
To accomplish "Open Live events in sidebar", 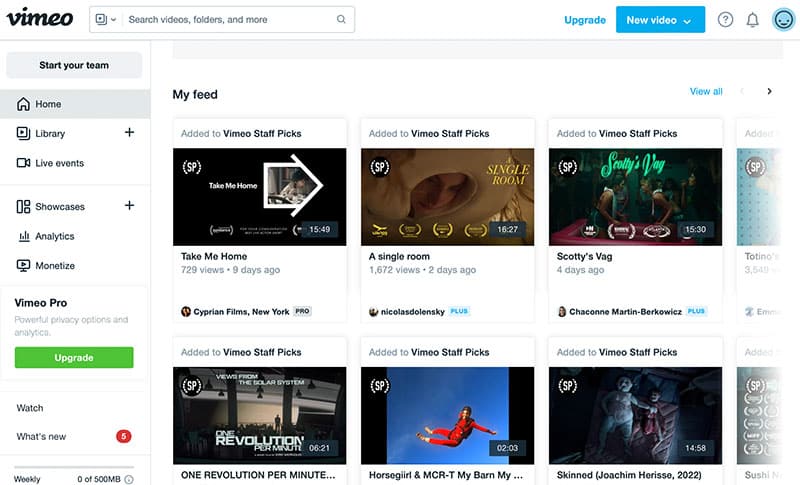I will (x=59, y=163).
